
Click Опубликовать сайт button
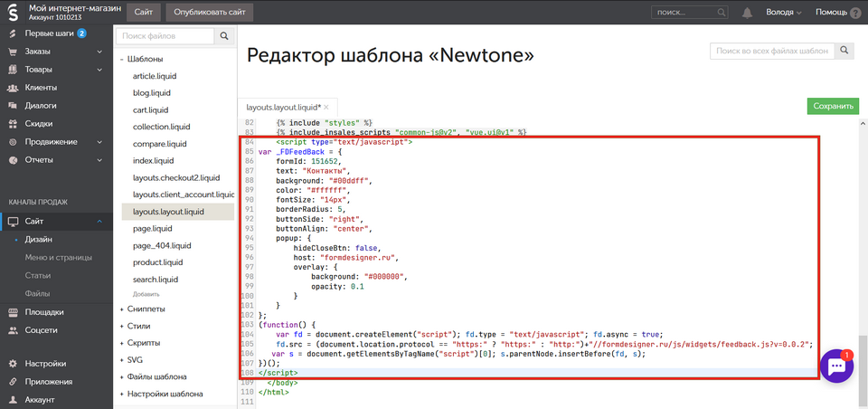point(209,13)
